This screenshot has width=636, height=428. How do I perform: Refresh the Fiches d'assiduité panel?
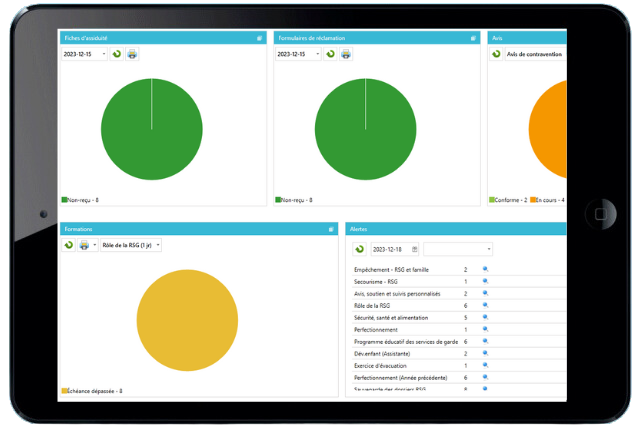117,54
